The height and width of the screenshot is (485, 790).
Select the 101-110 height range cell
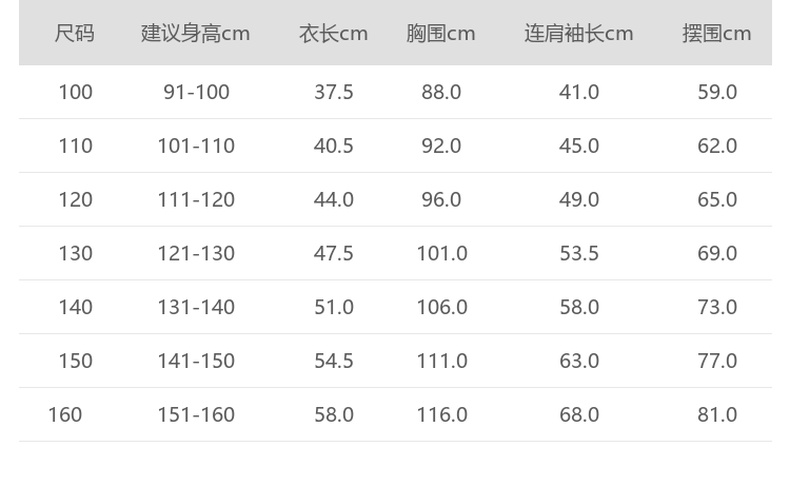[196, 146]
